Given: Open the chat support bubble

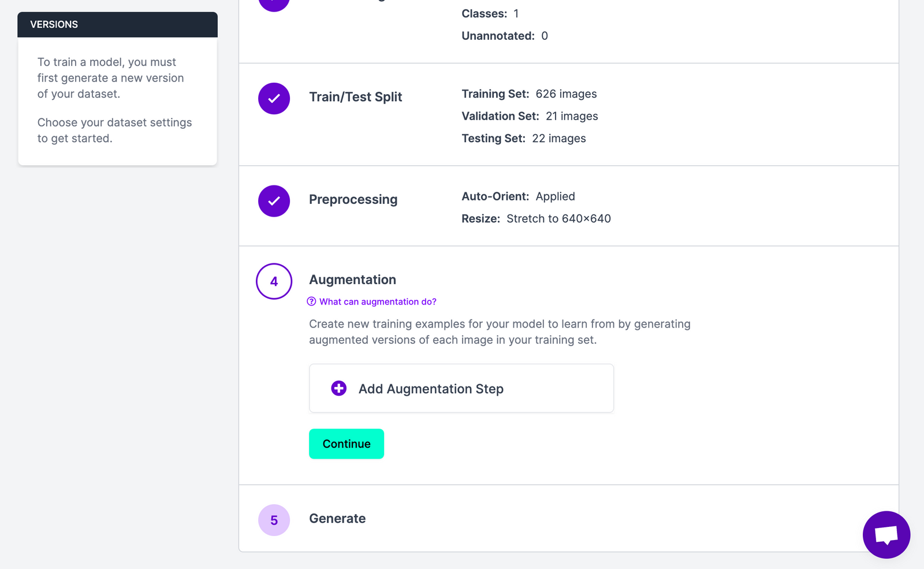Looking at the screenshot, I should (886, 535).
